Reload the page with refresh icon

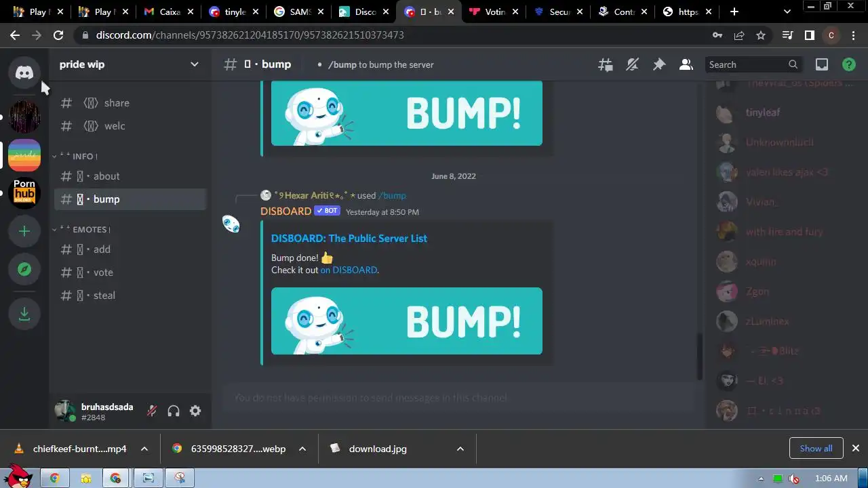pyautogui.click(x=58, y=35)
